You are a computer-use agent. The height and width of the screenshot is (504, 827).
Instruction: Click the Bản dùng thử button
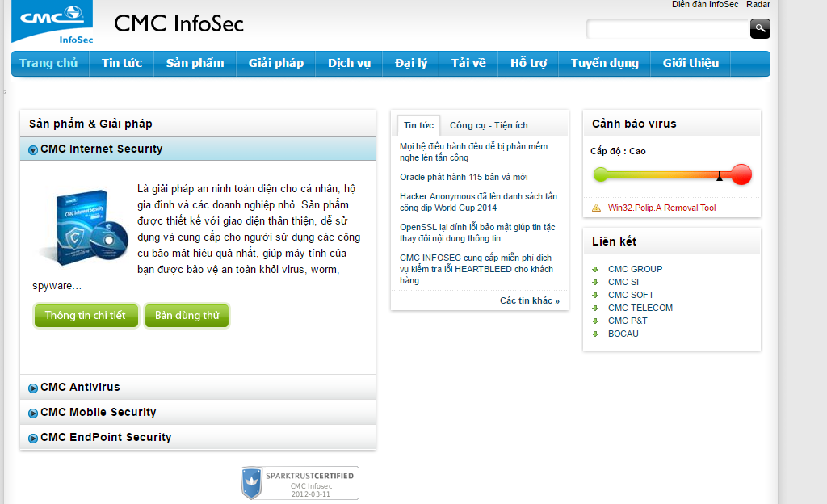187,315
